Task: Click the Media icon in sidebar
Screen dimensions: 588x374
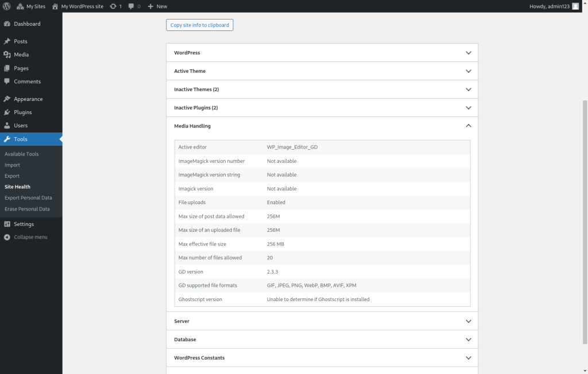Action: click(x=7, y=54)
